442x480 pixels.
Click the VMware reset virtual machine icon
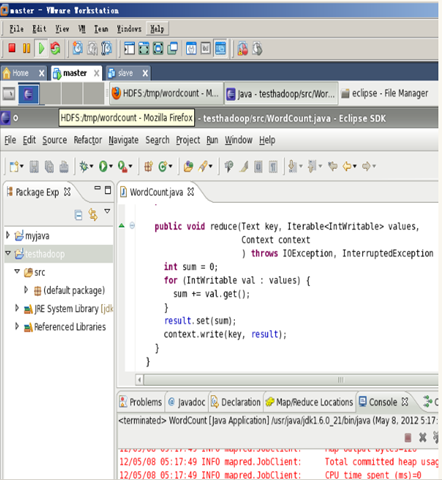click(55, 49)
